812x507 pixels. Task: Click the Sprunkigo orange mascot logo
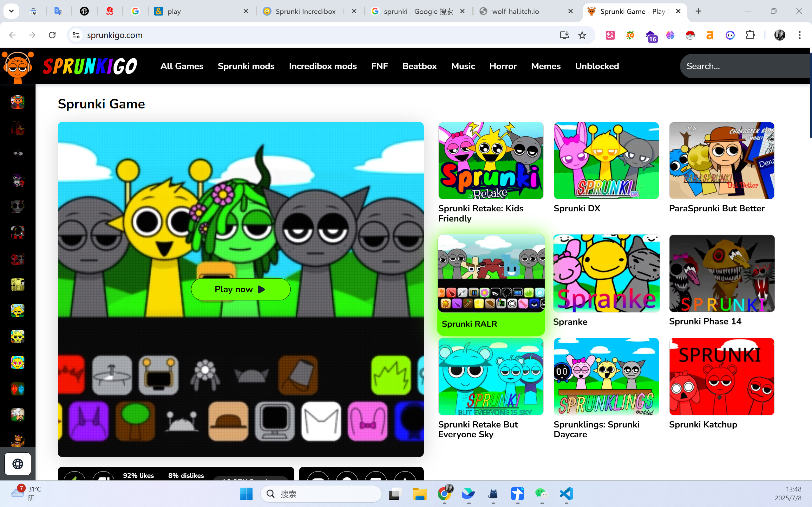pyautogui.click(x=18, y=67)
